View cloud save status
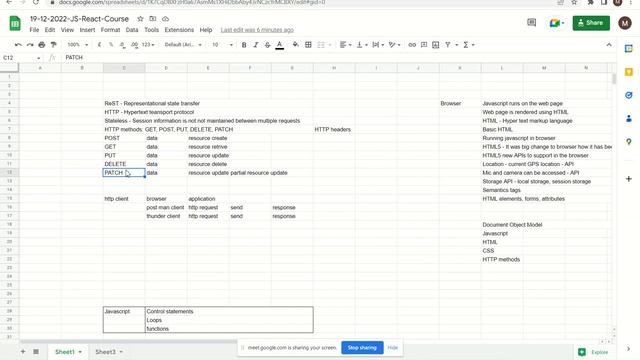The width and height of the screenshot is (640, 360). (165, 19)
